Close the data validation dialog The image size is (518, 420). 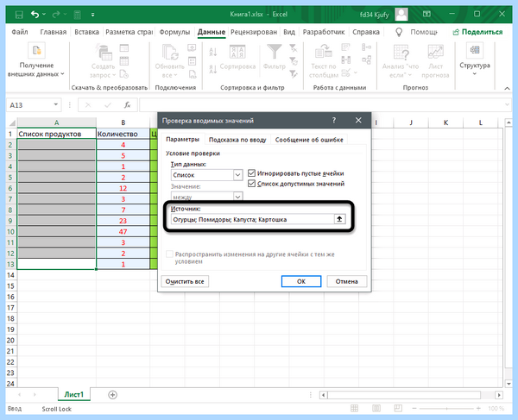pyautogui.click(x=358, y=121)
